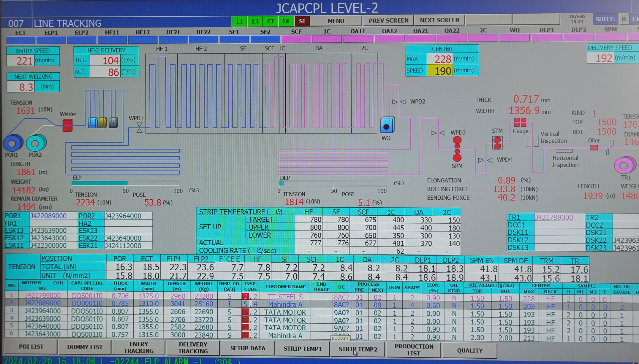Click the WPD2 detector arrows symbol
The width and height of the screenshot is (639, 364).
tap(399, 102)
